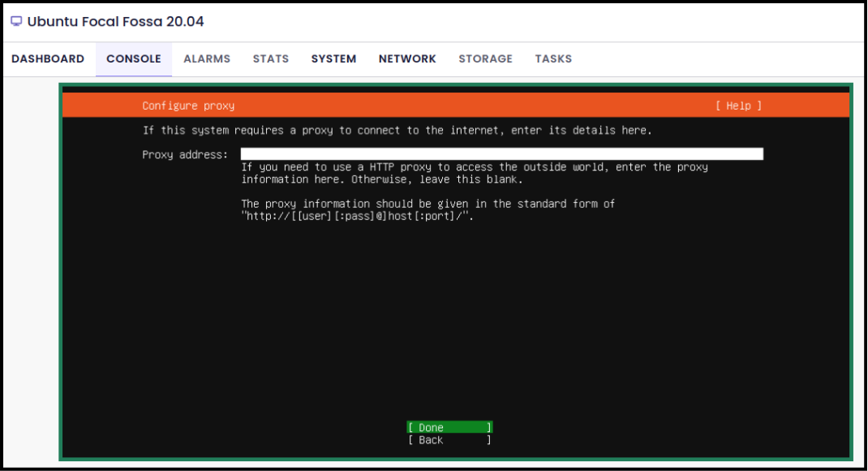Click the 'Configure proxy' header text
Image resolution: width=868 pixels, height=471 pixels.
coord(188,106)
